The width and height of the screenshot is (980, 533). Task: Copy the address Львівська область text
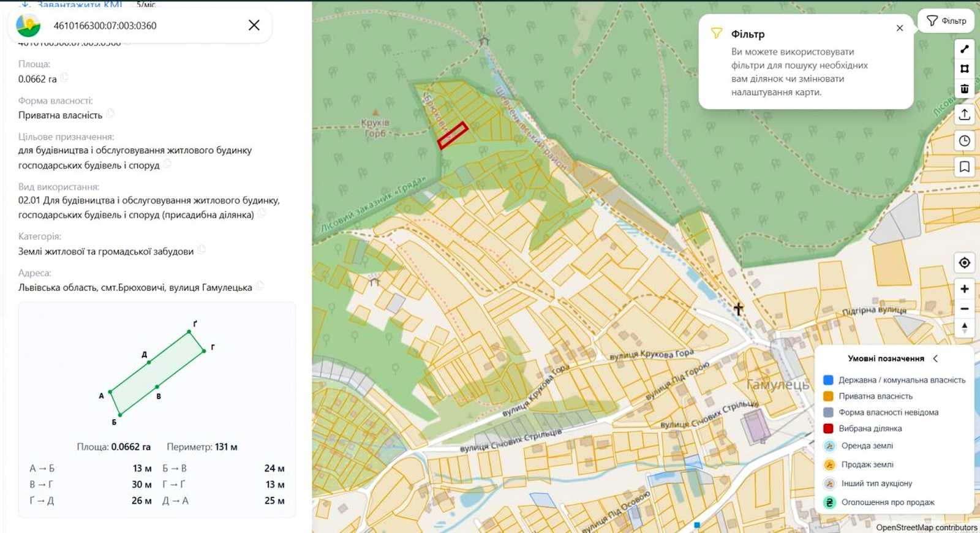pos(260,285)
